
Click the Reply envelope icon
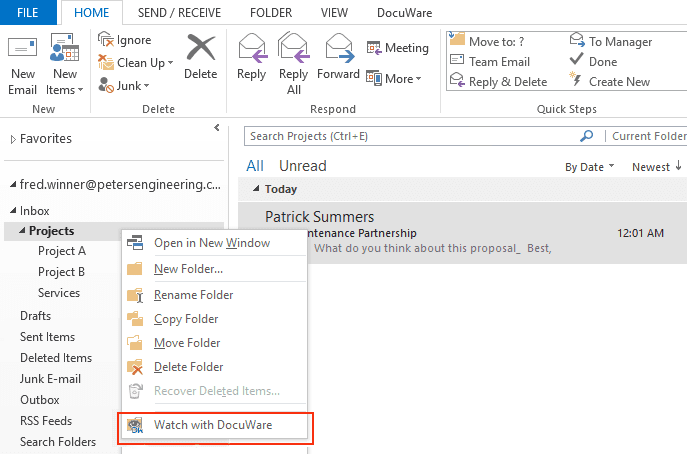tap(252, 48)
